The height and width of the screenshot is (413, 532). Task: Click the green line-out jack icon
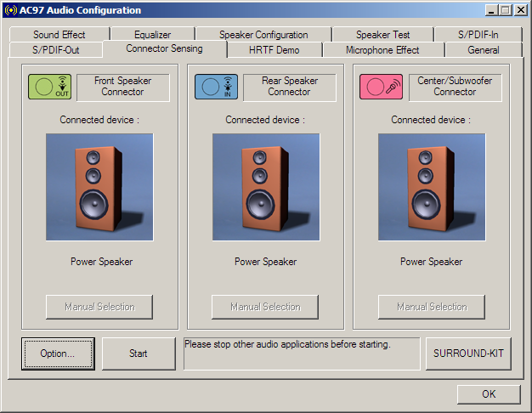coord(50,87)
